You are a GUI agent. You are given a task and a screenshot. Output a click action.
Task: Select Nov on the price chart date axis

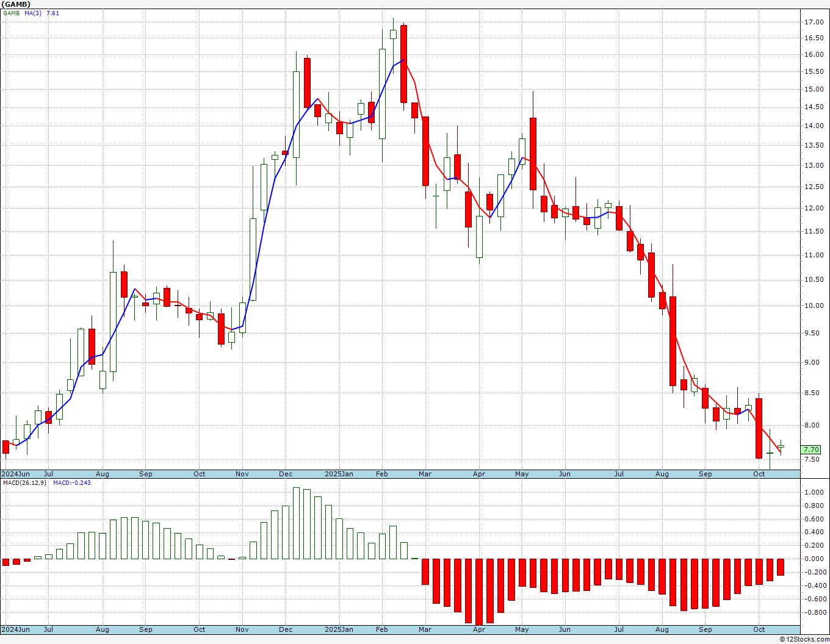242,474
